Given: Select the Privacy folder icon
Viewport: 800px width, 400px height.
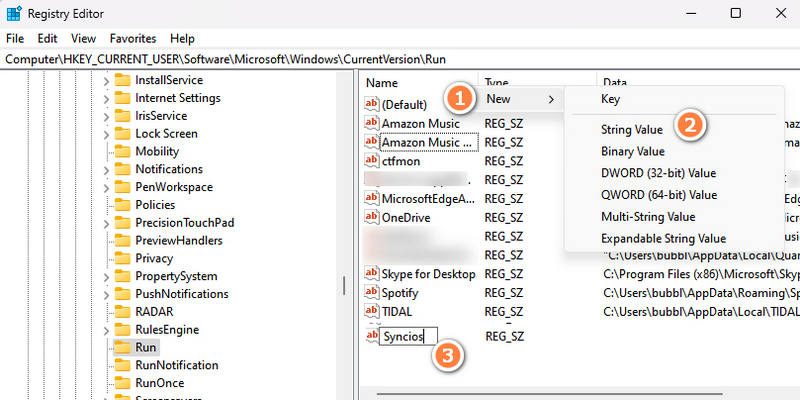Looking at the screenshot, I should pos(122,259).
